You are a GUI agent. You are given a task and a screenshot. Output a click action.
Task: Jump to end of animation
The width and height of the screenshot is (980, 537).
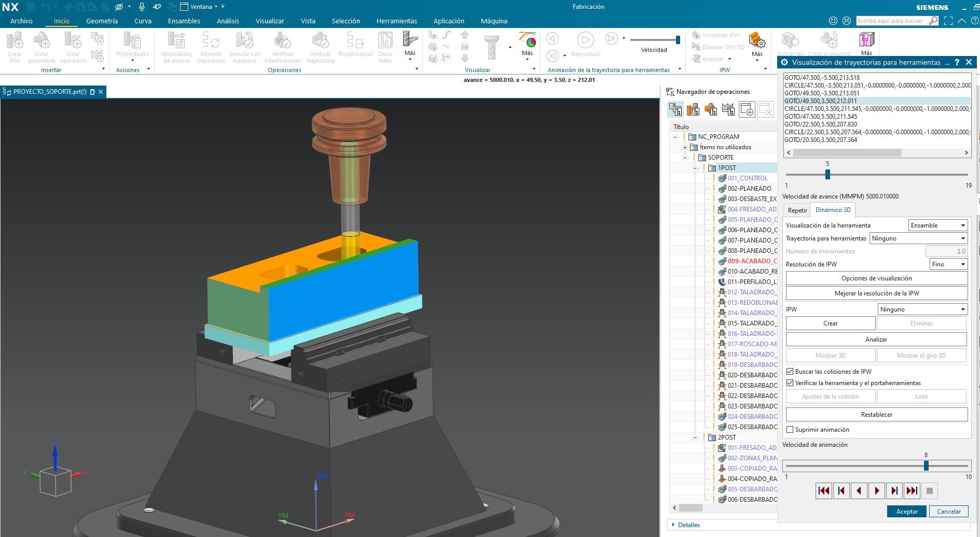(912, 490)
